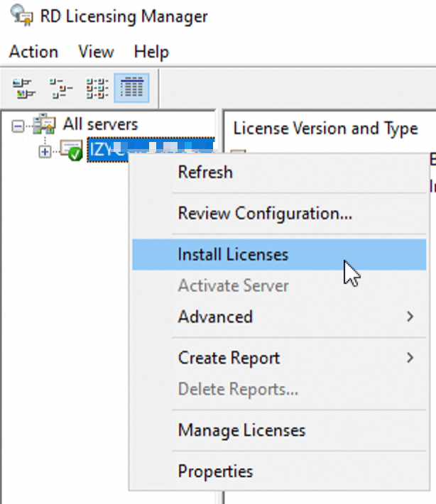
Task: Expand the IZY server tree node
Action: 45,151
